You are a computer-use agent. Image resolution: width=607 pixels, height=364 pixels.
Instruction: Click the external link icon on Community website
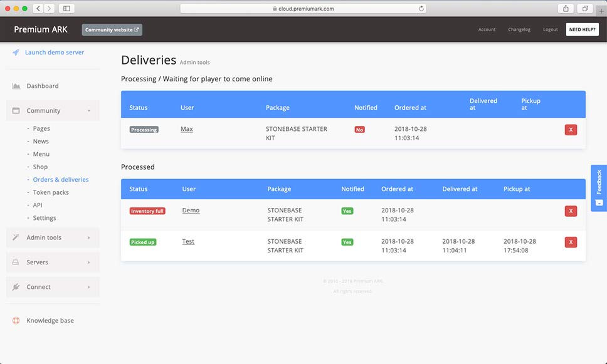[135, 29]
